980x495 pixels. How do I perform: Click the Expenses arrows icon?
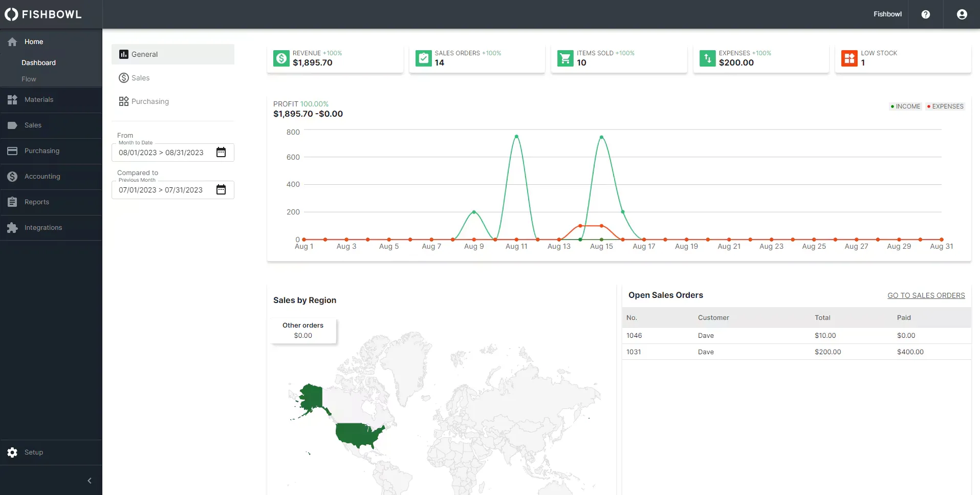[707, 58]
